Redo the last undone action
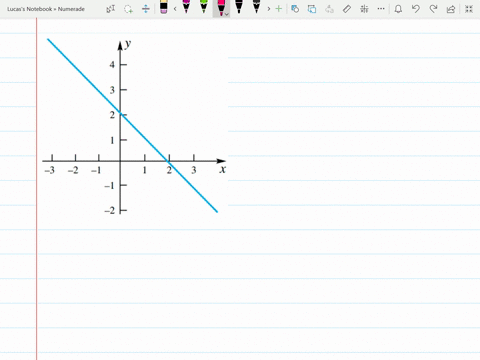 click(433, 9)
